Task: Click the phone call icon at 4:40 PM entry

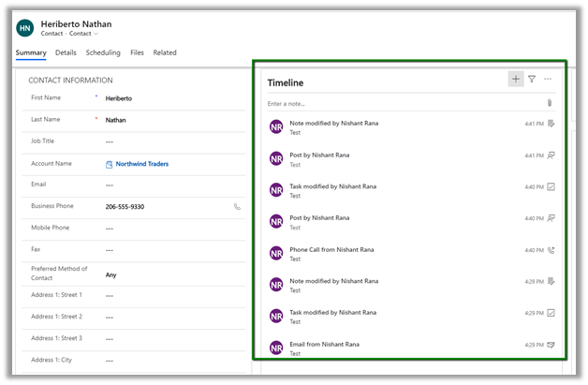Action: pos(551,250)
